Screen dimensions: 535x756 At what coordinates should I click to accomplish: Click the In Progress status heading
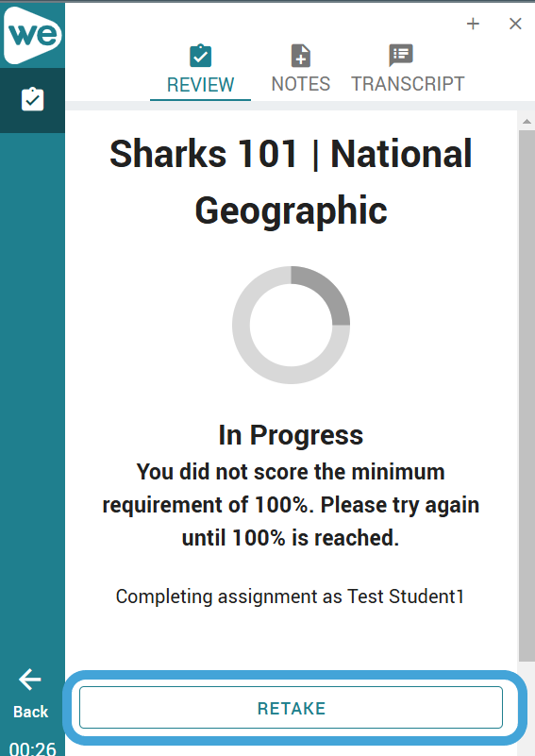[292, 435]
